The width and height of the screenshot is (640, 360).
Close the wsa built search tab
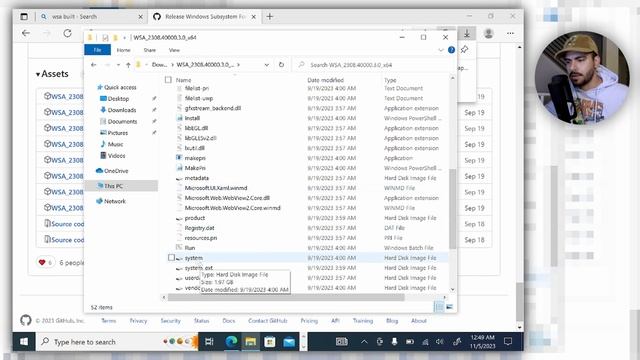(140, 17)
